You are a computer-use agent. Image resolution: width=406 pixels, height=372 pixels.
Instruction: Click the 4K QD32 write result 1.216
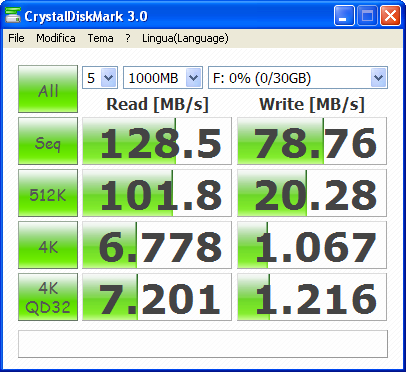[312, 297]
